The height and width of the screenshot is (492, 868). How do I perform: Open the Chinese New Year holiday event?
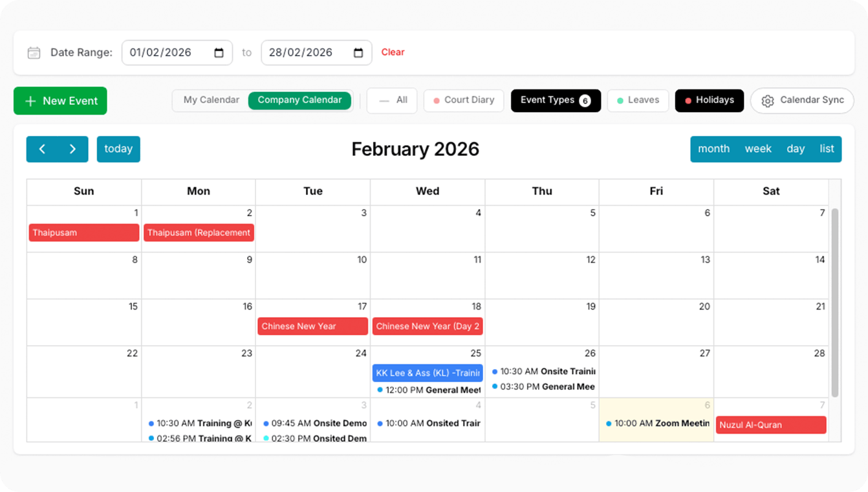(x=312, y=326)
